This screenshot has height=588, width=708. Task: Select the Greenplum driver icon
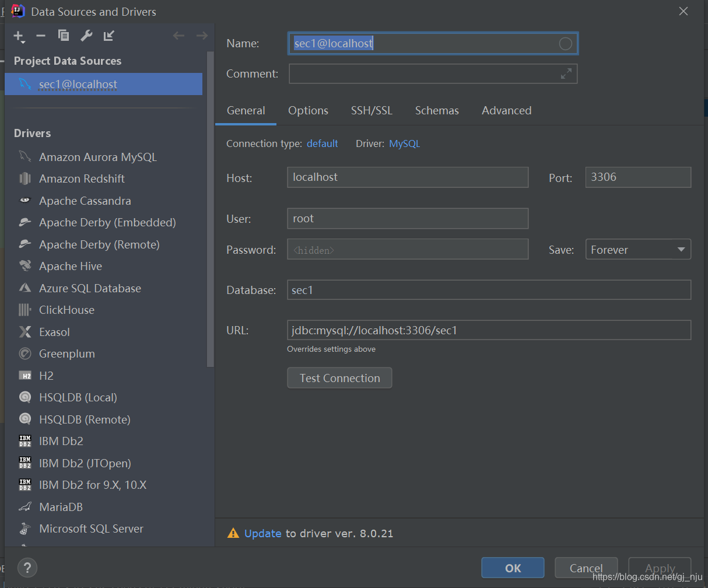coord(24,353)
